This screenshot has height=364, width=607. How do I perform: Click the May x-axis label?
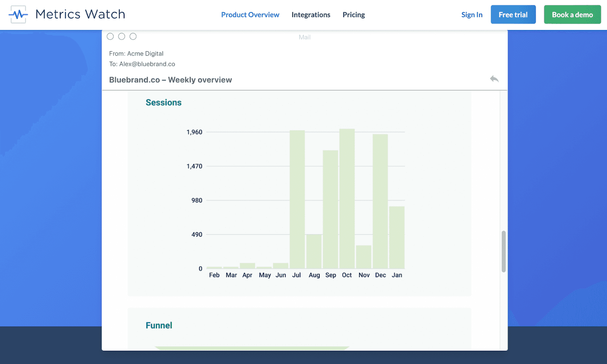[x=265, y=275]
